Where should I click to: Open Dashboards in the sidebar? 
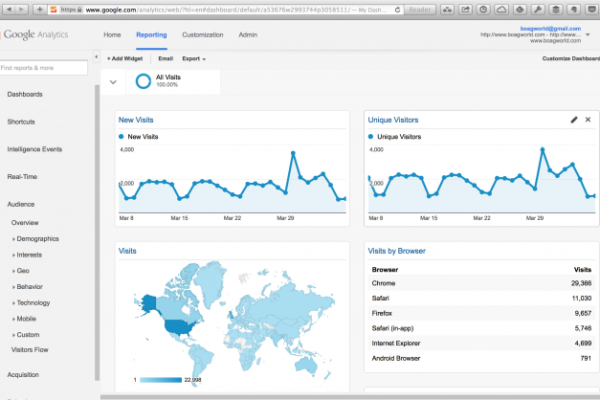click(25, 94)
